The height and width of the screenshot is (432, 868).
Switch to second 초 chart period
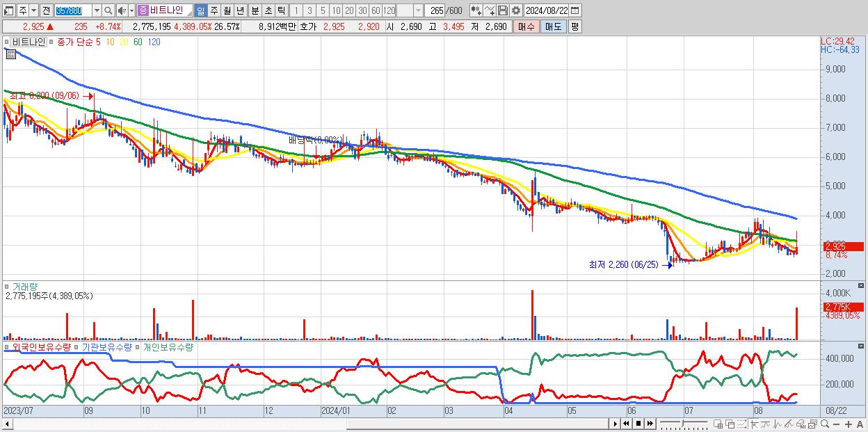tap(268, 10)
